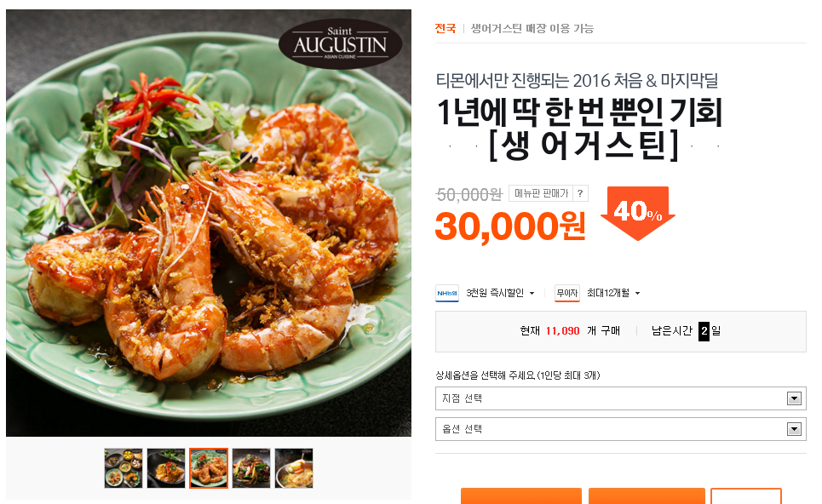Click the white outlined button beside orange buttons
Viewport: 822px width, 504px height.
pyautogui.click(x=746, y=496)
